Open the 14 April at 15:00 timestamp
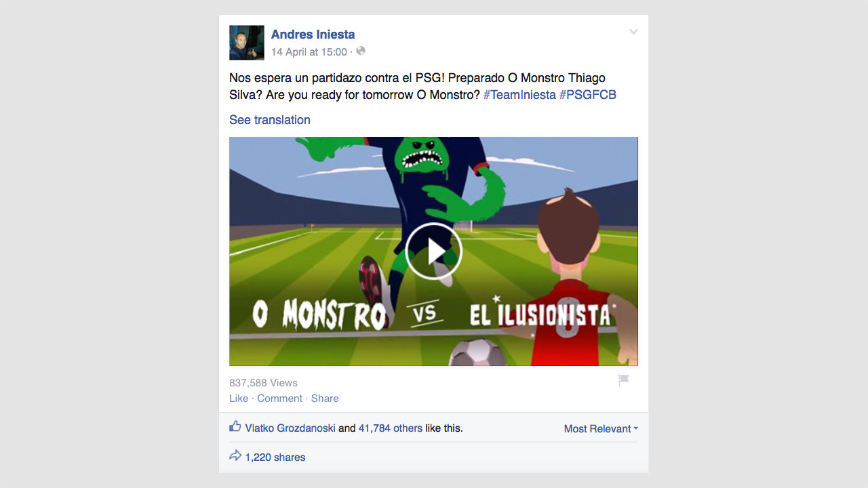The image size is (868, 488). click(309, 52)
